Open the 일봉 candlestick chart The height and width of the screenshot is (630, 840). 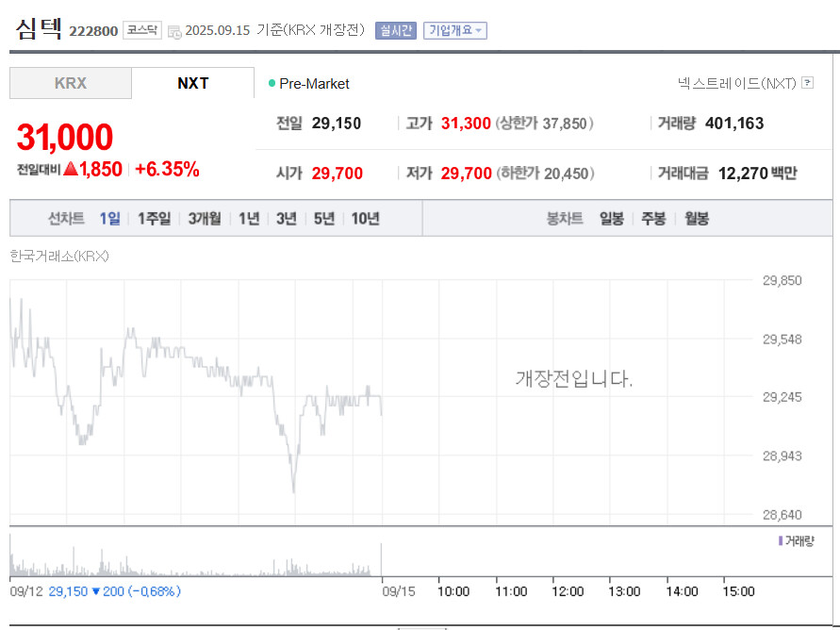612,219
